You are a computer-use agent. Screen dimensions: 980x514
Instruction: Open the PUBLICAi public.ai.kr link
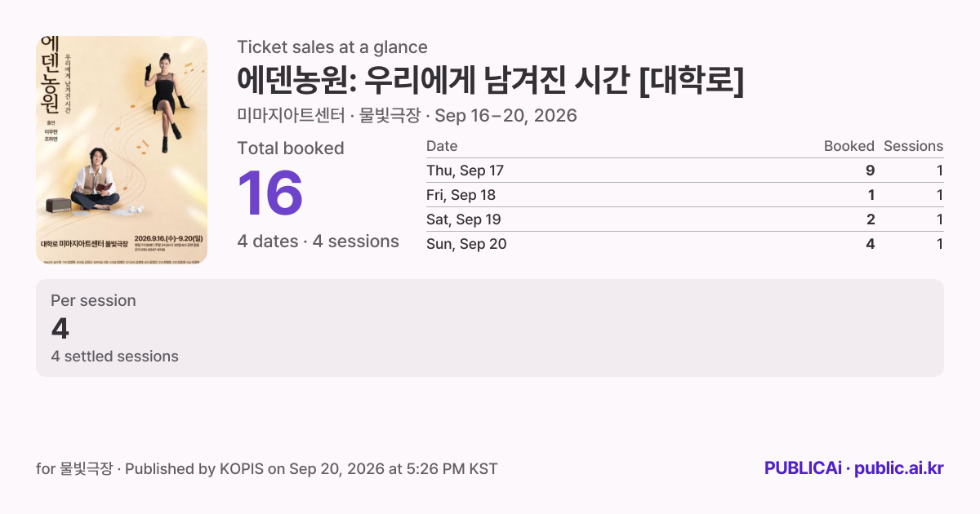point(854,468)
